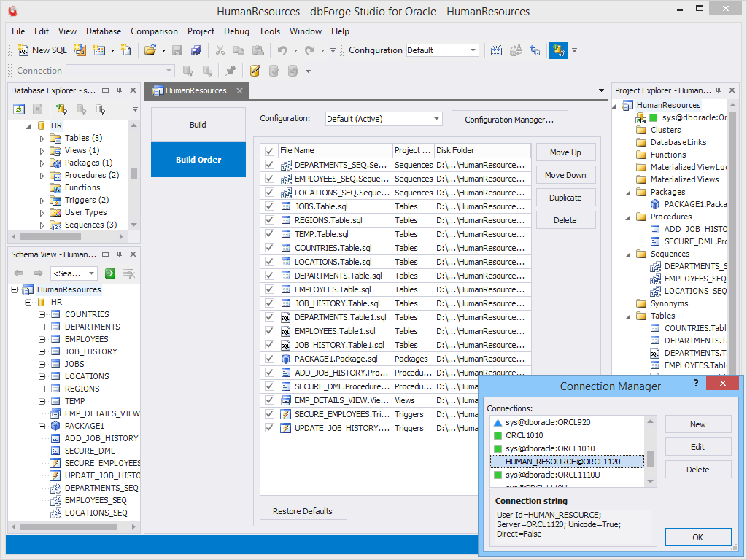Image resolution: width=747 pixels, height=560 pixels.
Task: Open the Comparison menu
Action: point(155,31)
